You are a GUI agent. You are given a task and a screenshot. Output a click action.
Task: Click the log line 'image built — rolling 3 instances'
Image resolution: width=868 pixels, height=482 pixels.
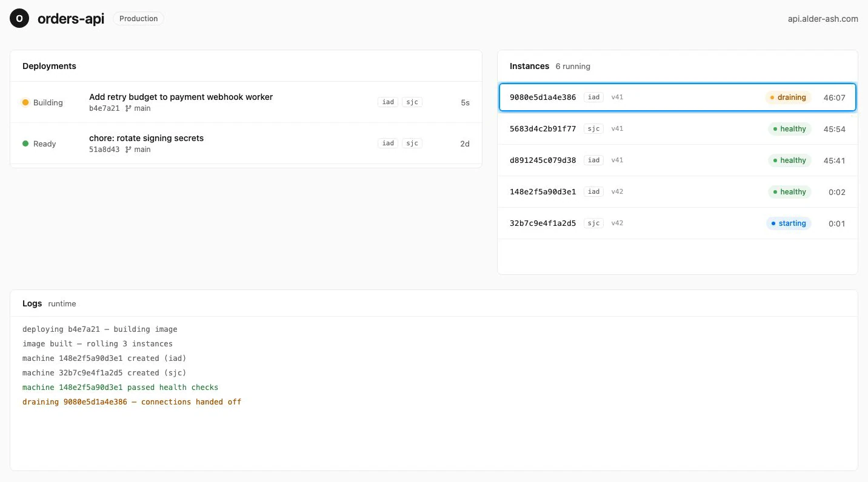tap(98, 344)
